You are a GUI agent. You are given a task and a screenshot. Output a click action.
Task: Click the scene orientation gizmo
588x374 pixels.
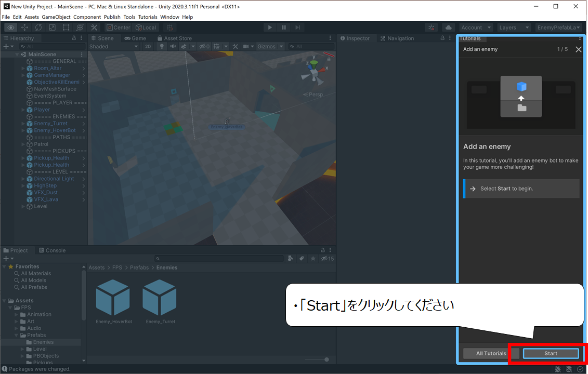click(x=314, y=72)
